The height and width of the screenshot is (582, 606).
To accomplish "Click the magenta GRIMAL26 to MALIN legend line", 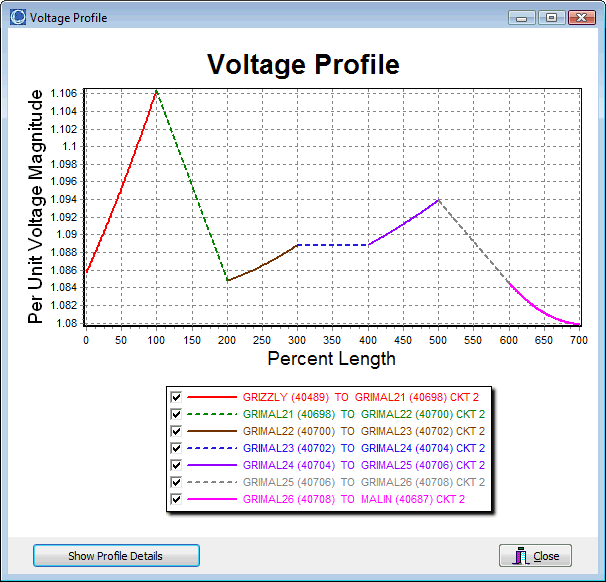I will 212,499.
